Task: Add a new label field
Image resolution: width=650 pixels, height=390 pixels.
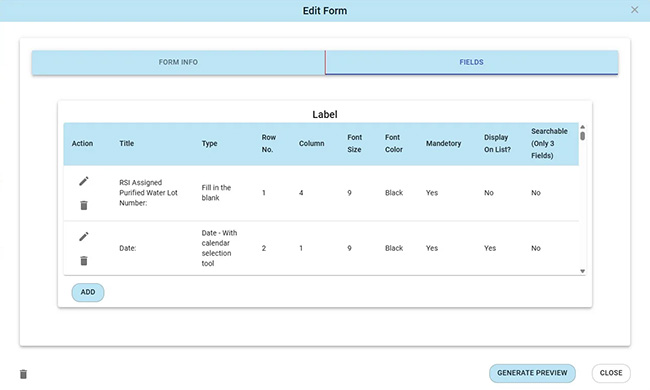Action: (x=88, y=292)
